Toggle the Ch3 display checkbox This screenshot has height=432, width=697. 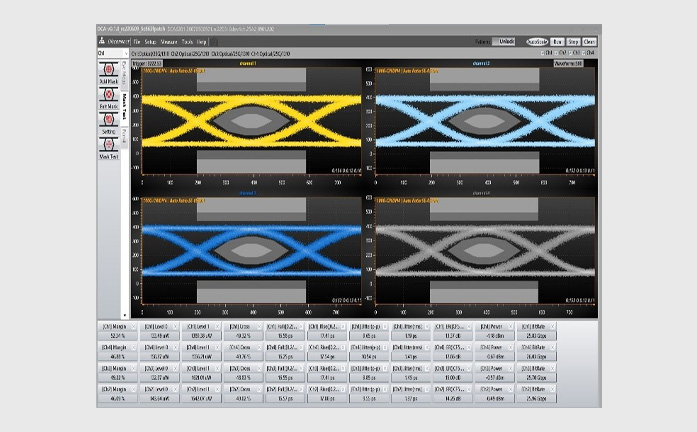pos(570,53)
